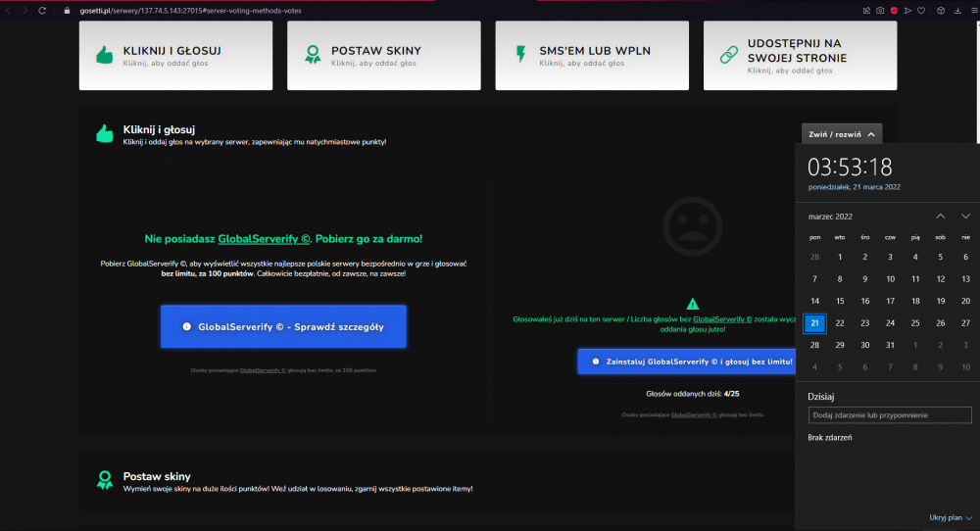The height and width of the screenshot is (531, 980).
Task: Select calendar day 29
Action: tap(840, 345)
